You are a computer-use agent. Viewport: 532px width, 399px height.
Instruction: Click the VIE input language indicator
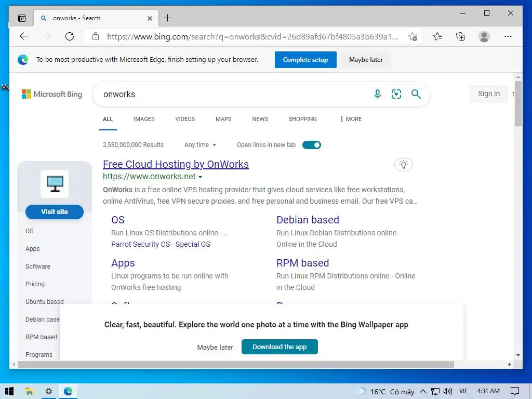click(x=463, y=391)
